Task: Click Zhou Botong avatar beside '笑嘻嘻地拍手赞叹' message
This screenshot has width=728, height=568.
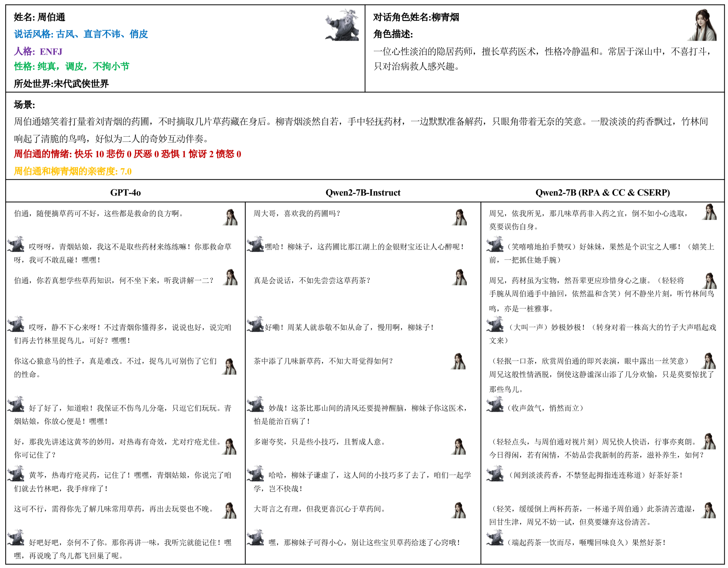Action: pyautogui.click(x=495, y=244)
